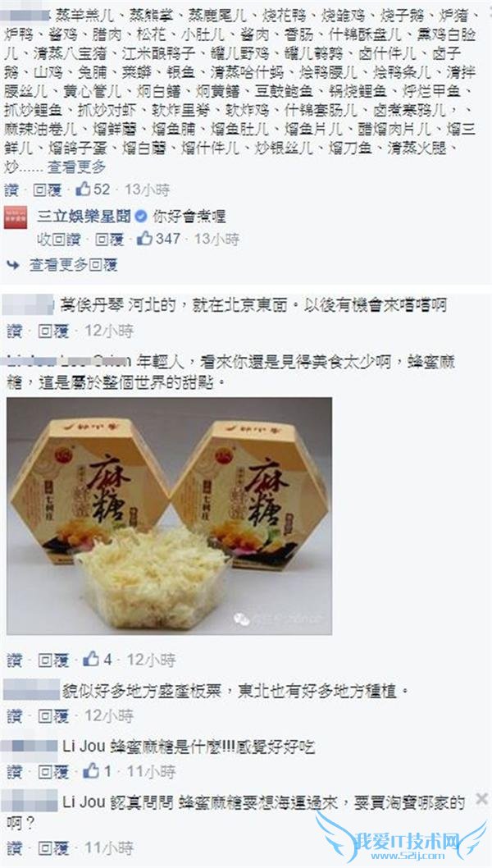Click the thumbs-up icon showing 4 likes
Viewport: 492px width, 868px height.
[x=91, y=659]
